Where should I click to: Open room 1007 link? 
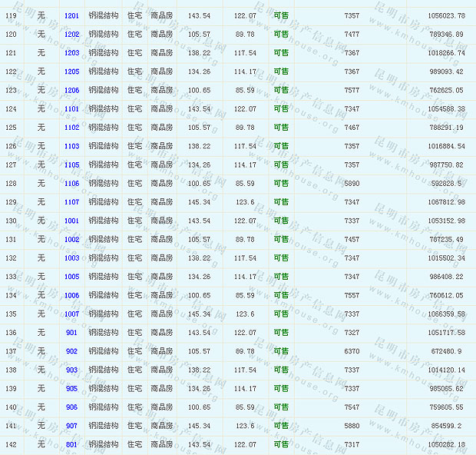[x=71, y=314]
